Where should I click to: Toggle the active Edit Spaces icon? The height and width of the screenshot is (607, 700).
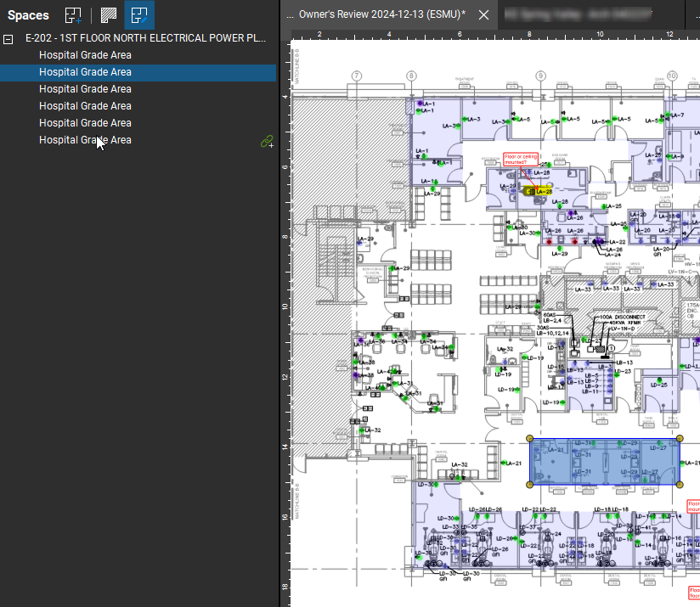coord(139,15)
